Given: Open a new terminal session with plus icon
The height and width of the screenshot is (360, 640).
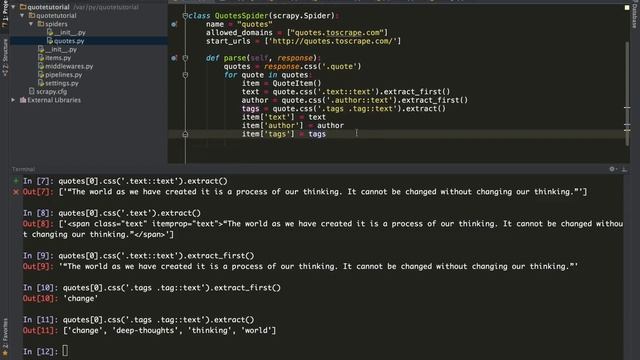Looking at the screenshot, I should pyautogui.click(x=16, y=181).
